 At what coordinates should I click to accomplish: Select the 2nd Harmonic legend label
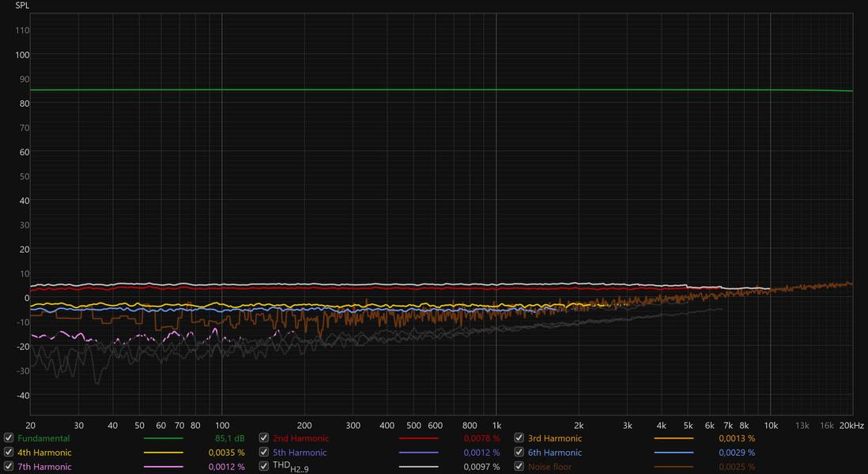(x=300, y=438)
